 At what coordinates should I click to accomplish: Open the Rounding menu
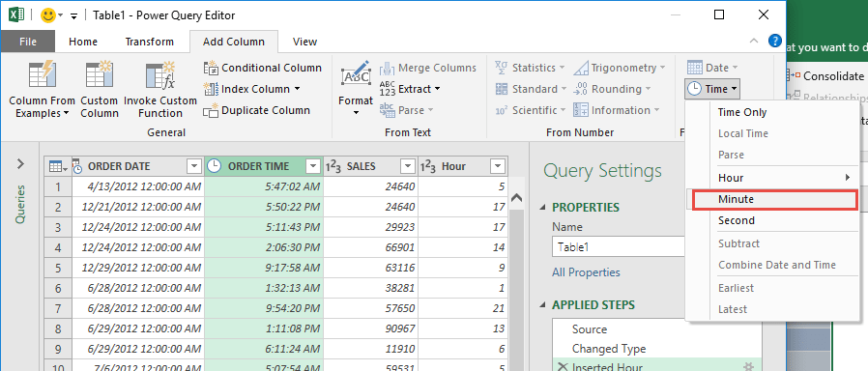(612, 89)
